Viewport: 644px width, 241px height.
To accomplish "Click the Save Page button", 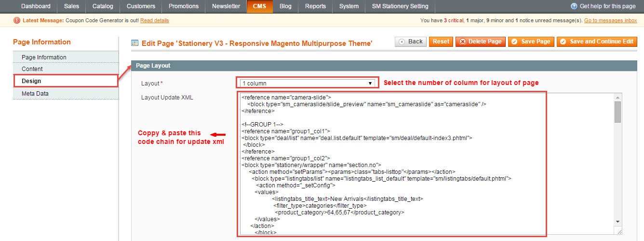I will click(x=531, y=42).
